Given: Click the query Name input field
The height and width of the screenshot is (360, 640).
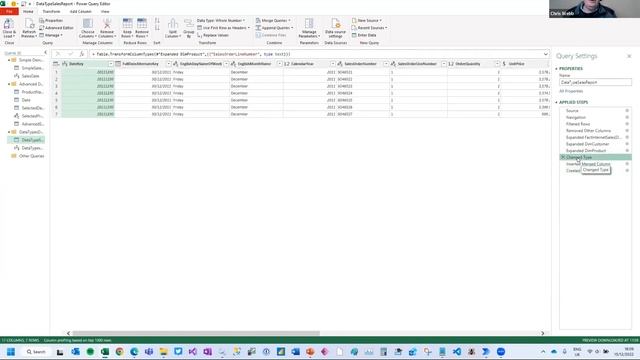Looking at the screenshot, I should point(595,82).
